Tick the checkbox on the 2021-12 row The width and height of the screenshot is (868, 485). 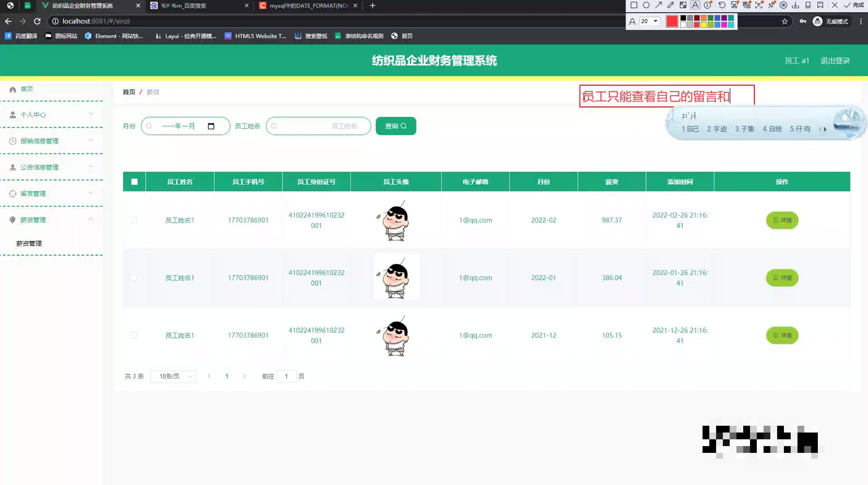click(x=134, y=335)
